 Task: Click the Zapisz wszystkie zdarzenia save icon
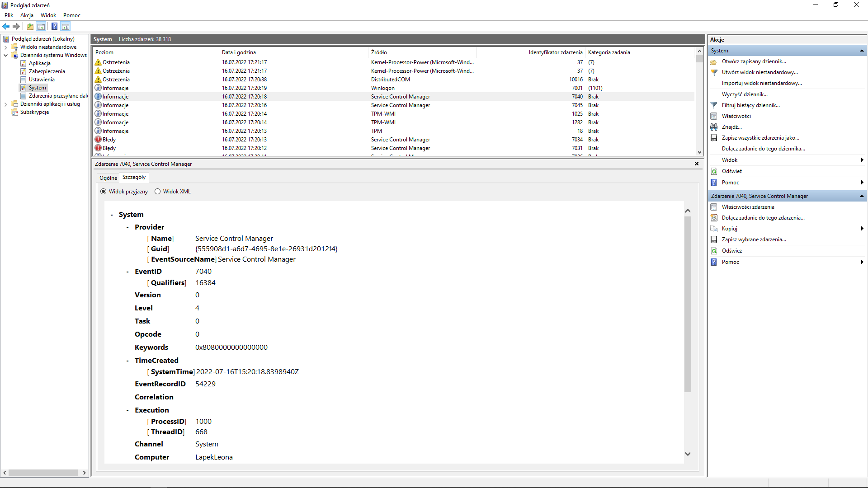714,138
